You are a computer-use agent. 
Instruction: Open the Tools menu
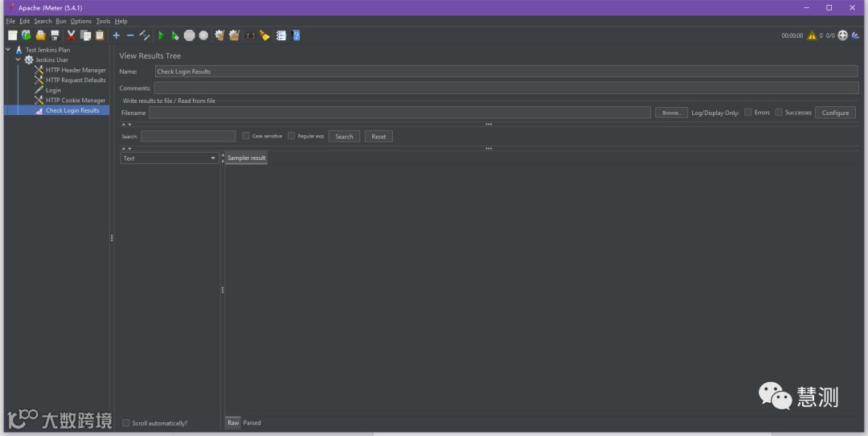pyautogui.click(x=103, y=21)
